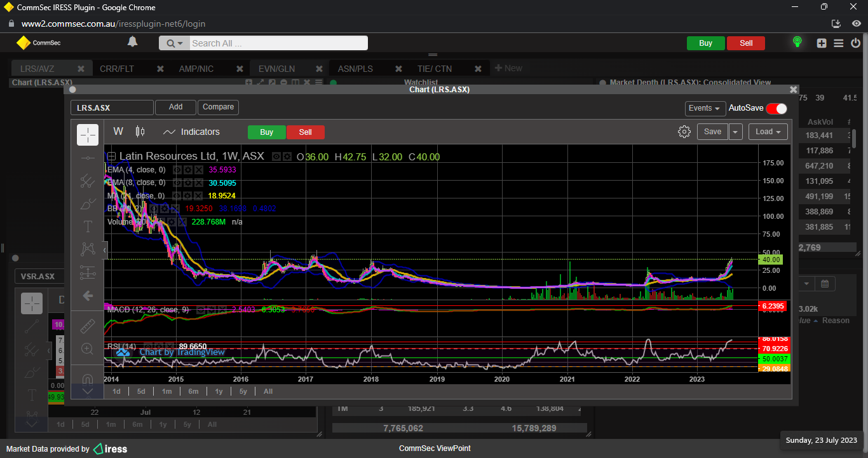Open chart settings gear icon
The height and width of the screenshot is (458, 868).
[684, 132]
